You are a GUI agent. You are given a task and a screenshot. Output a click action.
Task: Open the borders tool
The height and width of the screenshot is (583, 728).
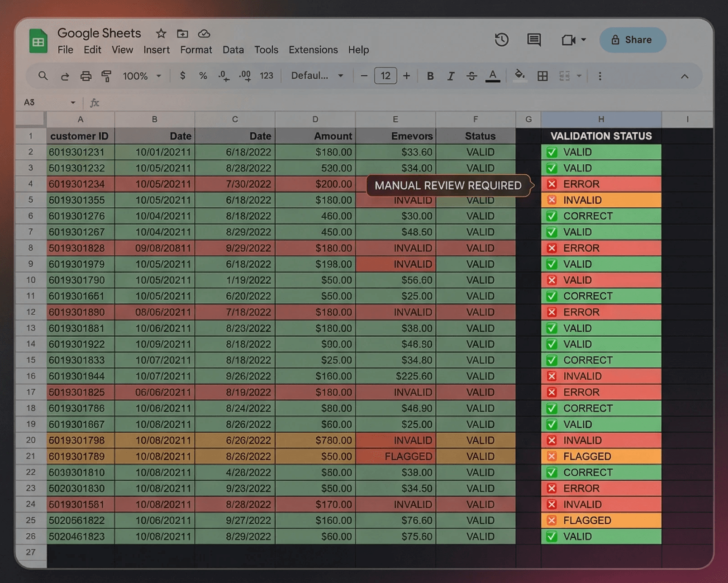click(x=542, y=76)
